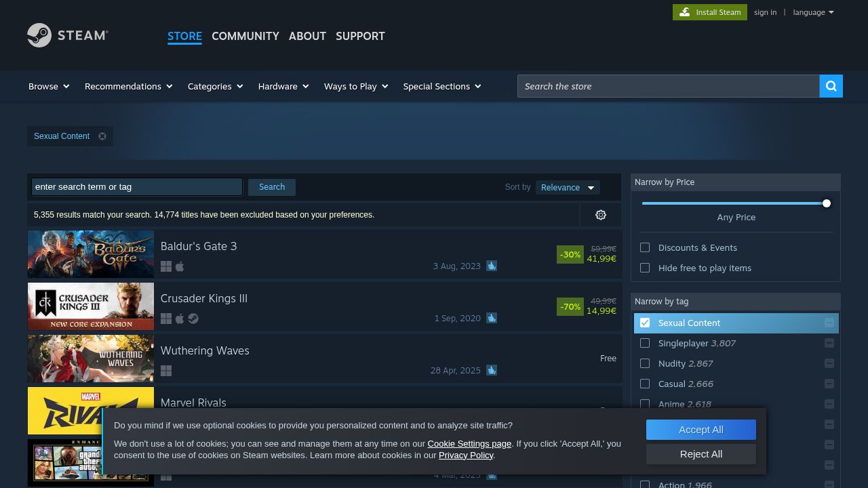Open Baldur's Gate 3 thumbnail
868x488 pixels.
pyautogui.click(x=91, y=254)
